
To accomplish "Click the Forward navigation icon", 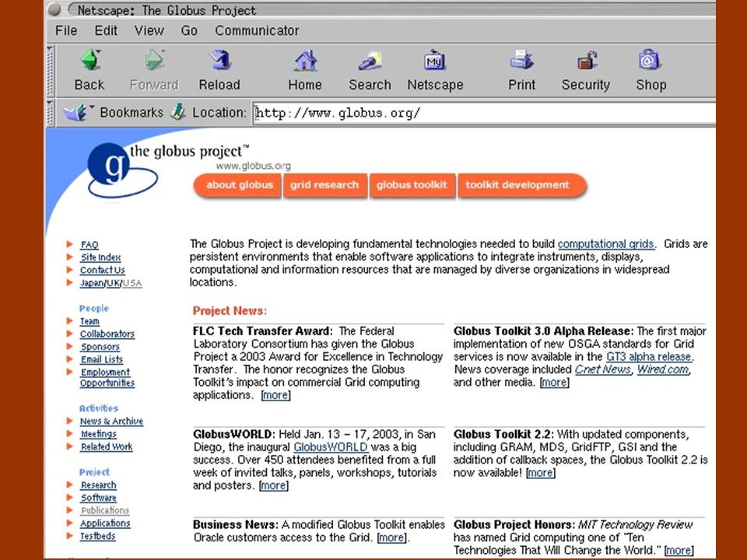I will 155,61.
